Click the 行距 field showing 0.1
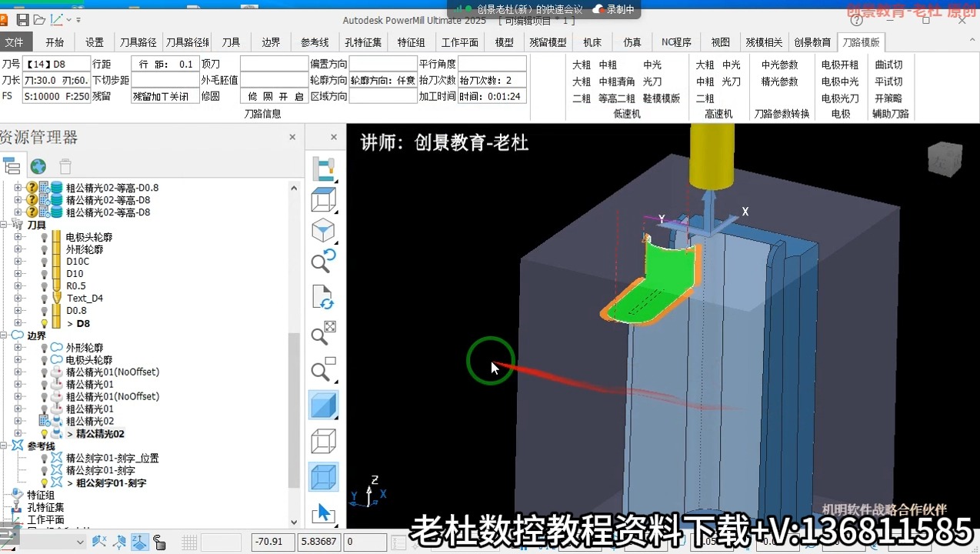980x554 pixels. pyautogui.click(x=165, y=64)
